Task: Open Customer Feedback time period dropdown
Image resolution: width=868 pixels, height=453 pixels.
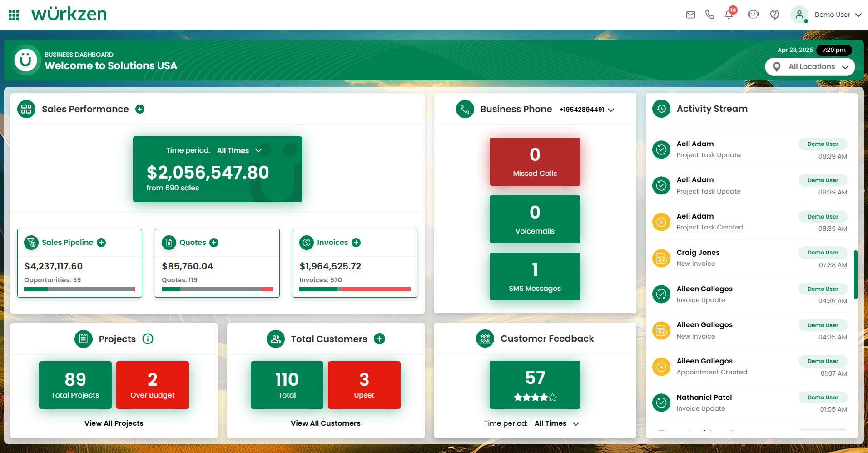Action: click(556, 423)
